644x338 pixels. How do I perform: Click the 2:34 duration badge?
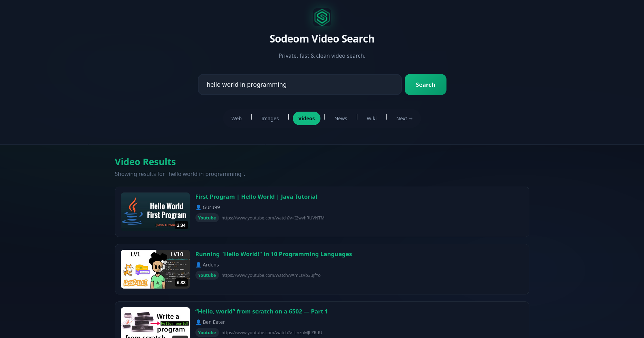181,225
